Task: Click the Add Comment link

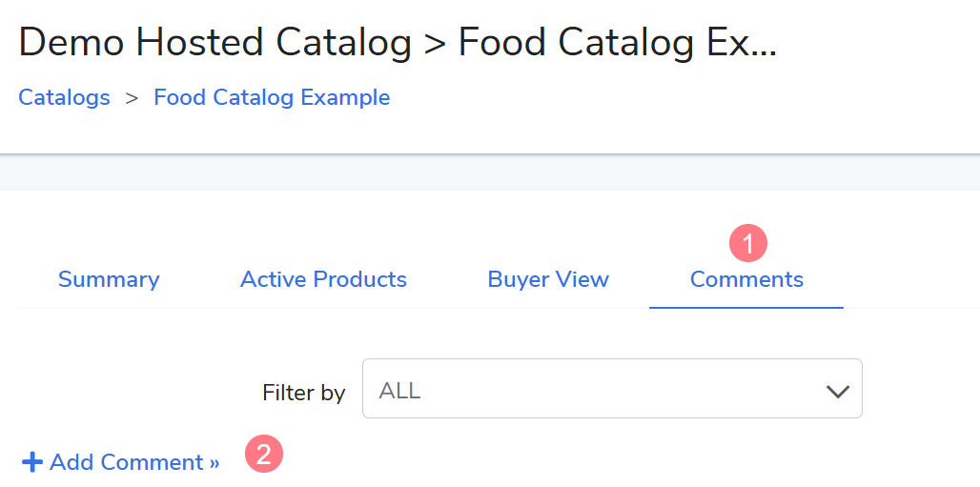Action: click(126, 462)
